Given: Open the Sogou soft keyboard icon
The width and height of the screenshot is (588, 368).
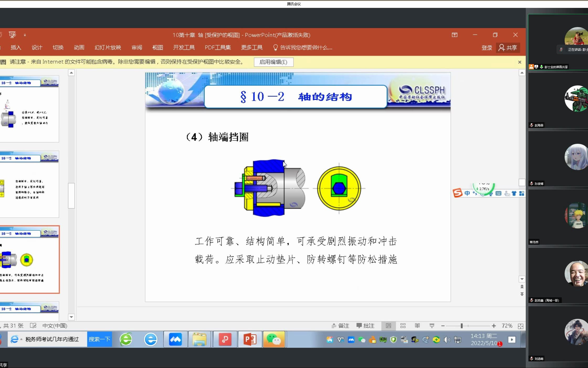Looking at the screenshot, I should 498,193.
